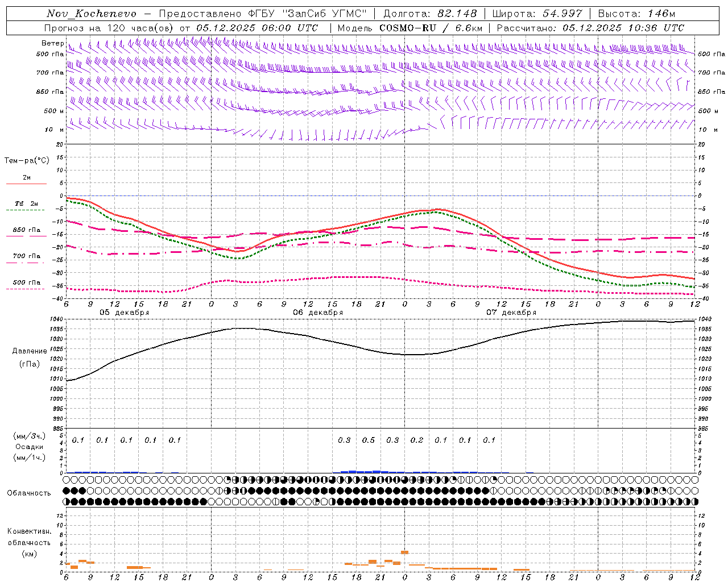
Task: Click the model label COSMO-RU / 6.6км
Action: [x=431, y=28]
